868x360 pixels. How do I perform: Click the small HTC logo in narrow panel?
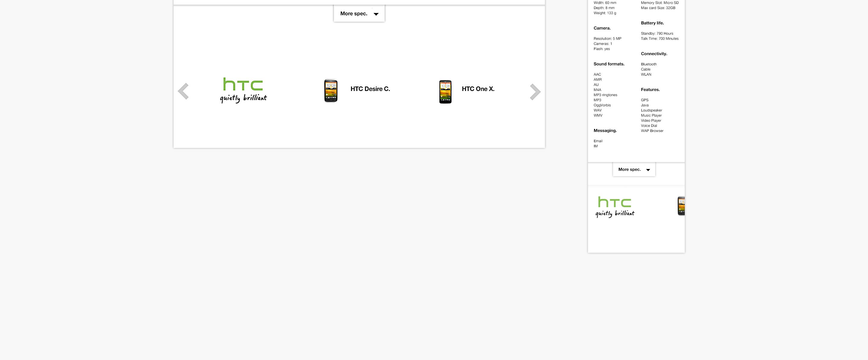(x=615, y=207)
